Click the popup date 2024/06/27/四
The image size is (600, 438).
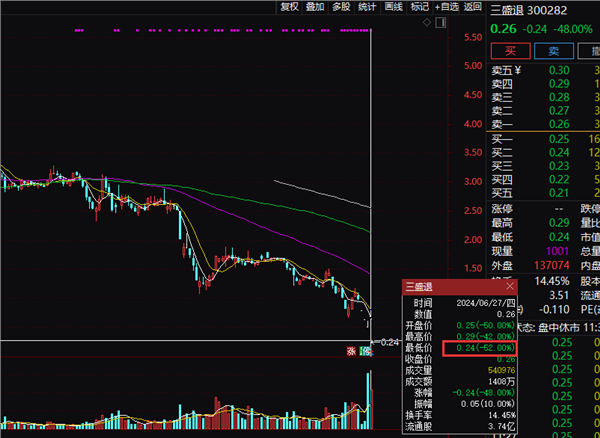point(486,304)
